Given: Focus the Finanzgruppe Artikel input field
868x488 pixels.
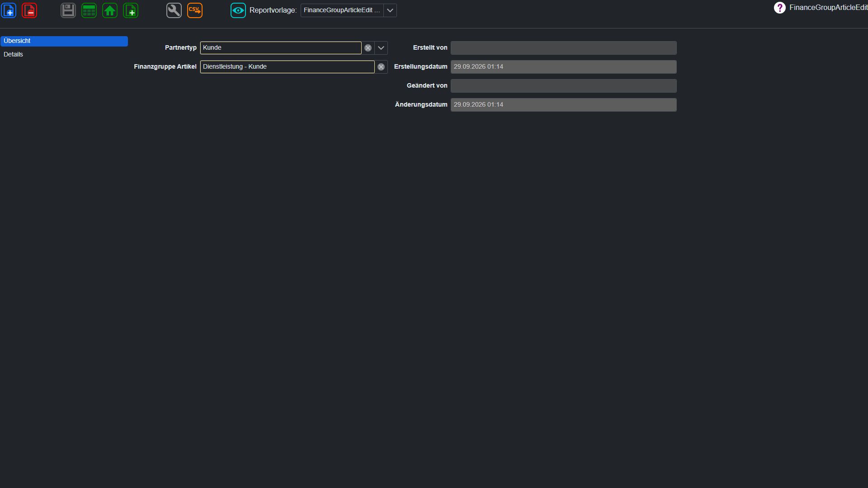Looking at the screenshot, I should tap(288, 67).
